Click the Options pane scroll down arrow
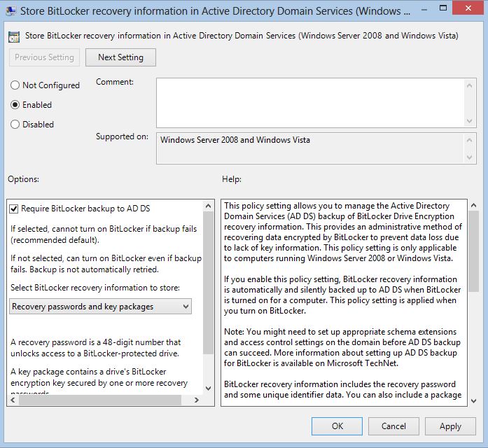 209,388
